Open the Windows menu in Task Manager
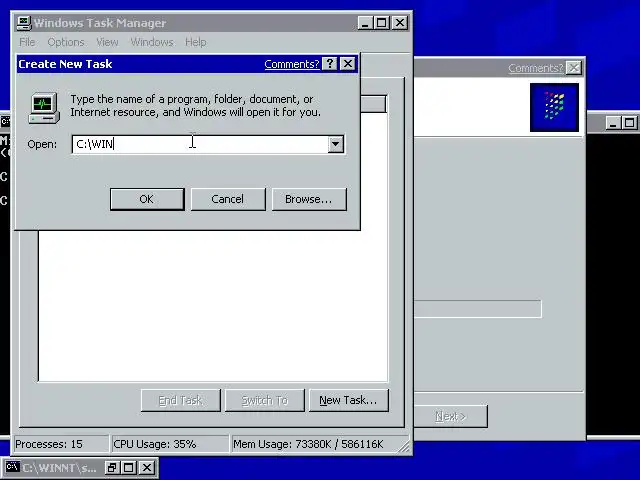Image resolution: width=640 pixels, height=480 pixels. 152,42
